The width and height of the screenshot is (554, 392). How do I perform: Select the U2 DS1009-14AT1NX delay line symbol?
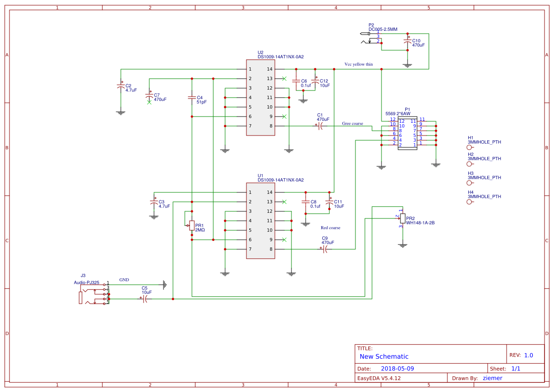tap(260, 97)
